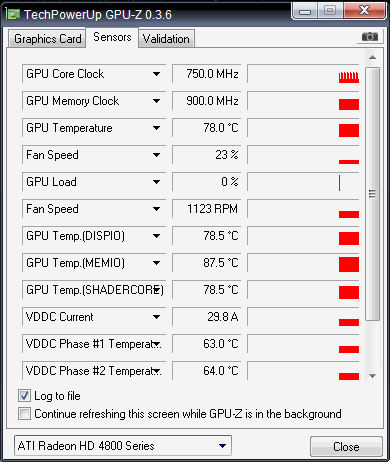Click the scroll down arrow
390x462 pixels.
(373, 376)
